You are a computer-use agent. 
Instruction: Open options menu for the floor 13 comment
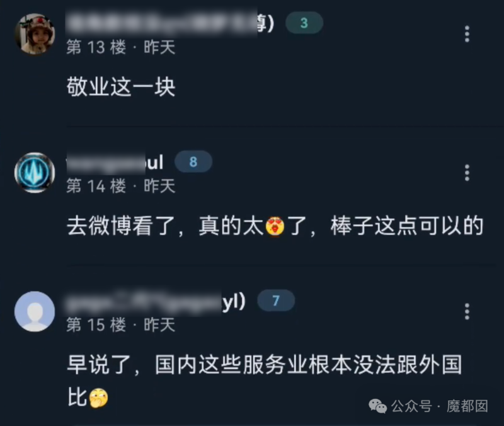click(467, 34)
